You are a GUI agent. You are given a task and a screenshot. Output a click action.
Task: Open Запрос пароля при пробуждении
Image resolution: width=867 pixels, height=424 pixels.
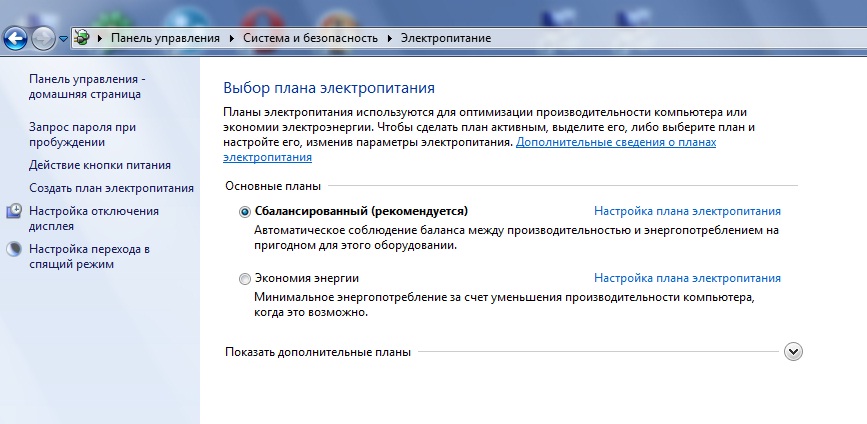pyautogui.click(x=82, y=135)
